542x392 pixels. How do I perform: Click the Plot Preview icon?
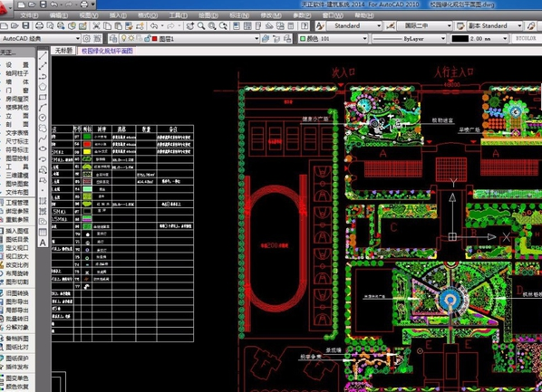[x=50, y=26]
